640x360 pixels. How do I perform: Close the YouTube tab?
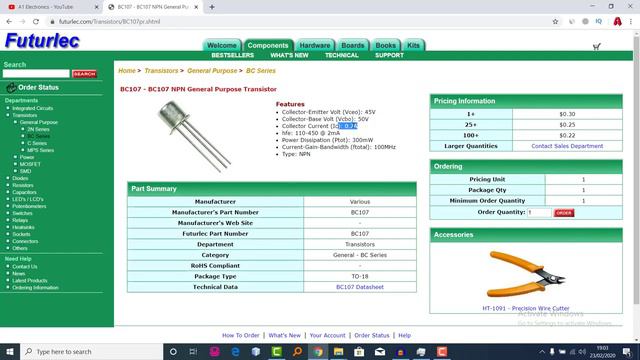coord(97,7)
